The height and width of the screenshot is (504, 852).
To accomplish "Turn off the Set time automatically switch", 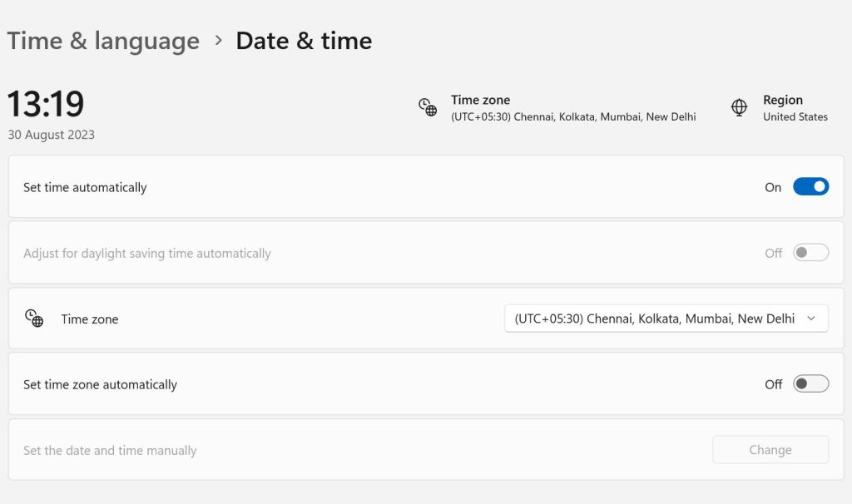I will (x=810, y=187).
